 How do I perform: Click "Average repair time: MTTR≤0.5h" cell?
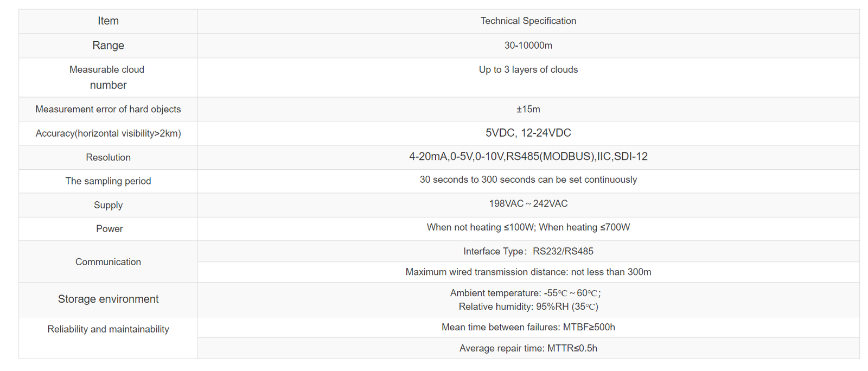[x=528, y=348]
